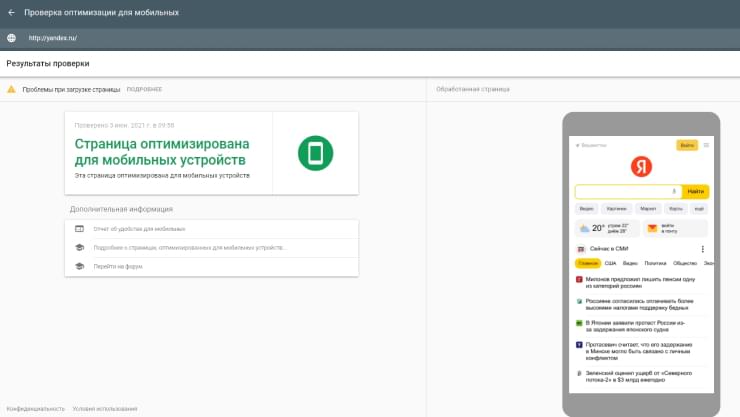Click the yandex.ru URL field
The height and width of the screenshot is (417, 740).
tap(53, 38)
